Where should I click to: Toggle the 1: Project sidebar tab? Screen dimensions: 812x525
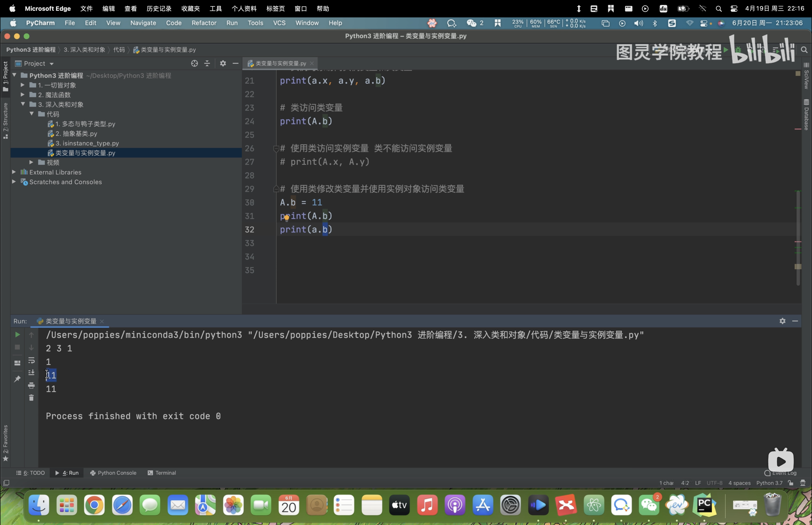coord(5,76)
